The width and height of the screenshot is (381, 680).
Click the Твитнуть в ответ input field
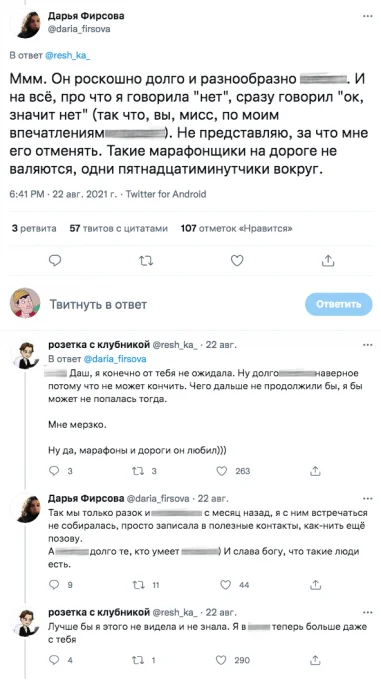coord(173,304)
